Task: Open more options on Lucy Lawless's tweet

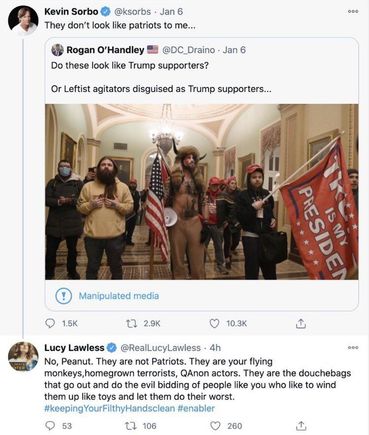Action: tap(353, 347)
